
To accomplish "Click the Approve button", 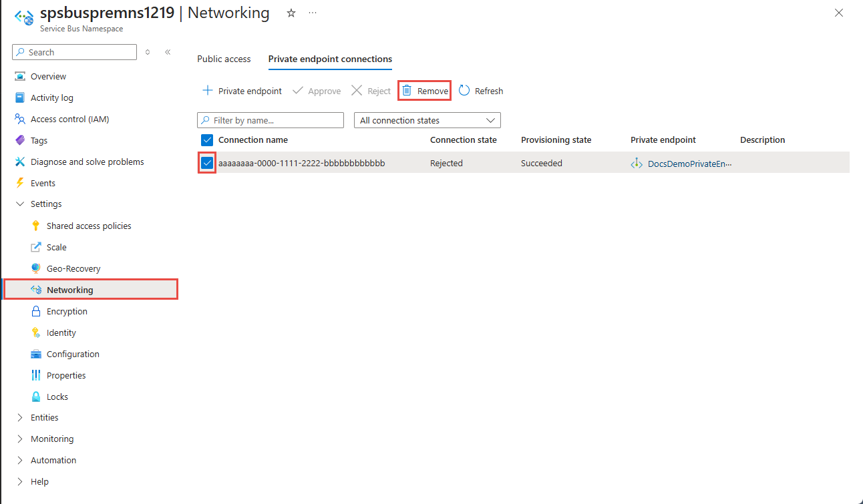I will (317, 91).
